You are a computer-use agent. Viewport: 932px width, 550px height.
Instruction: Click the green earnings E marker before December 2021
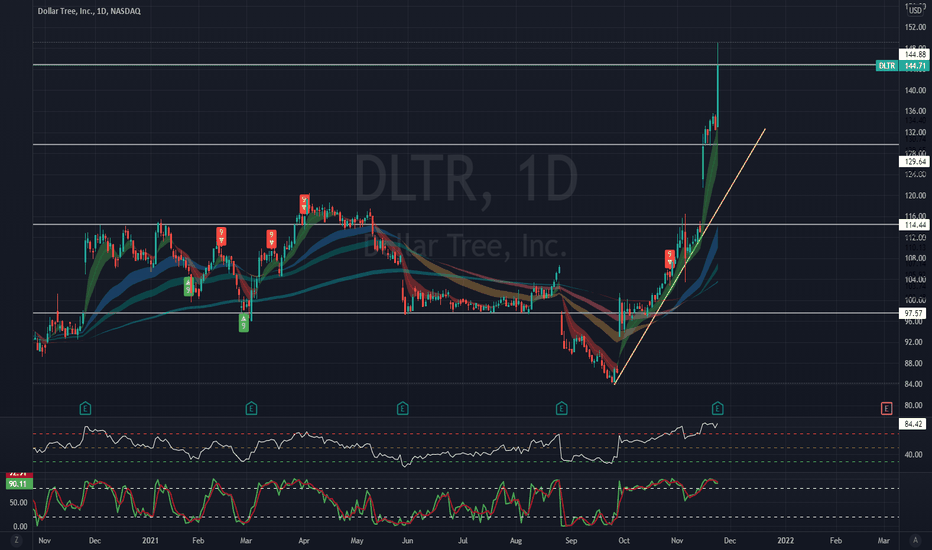pyautogui.click(x=717, y=408)
